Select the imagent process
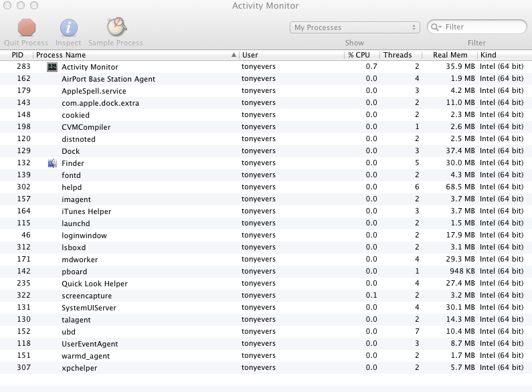Screen dimensions: 532x392 (266, 199)
